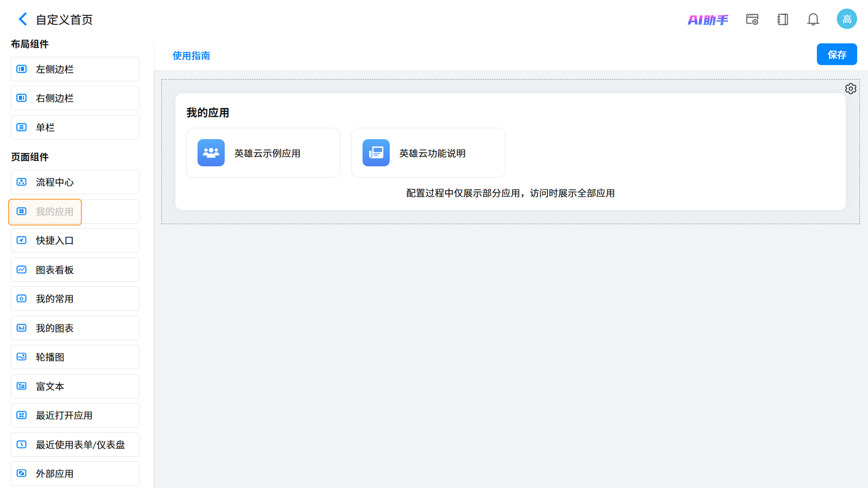
Task: Open the user avatar 高
Action: (847, 19)
